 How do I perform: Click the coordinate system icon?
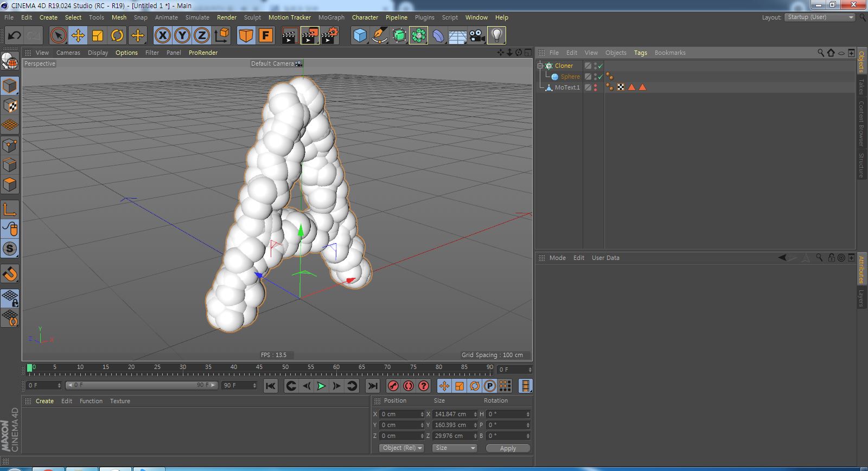222,36
